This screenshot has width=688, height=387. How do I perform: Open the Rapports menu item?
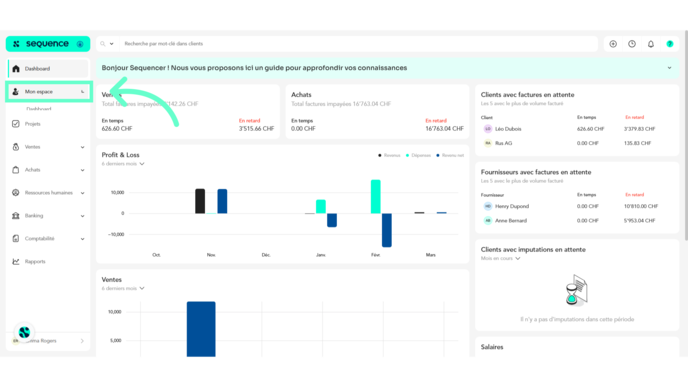click(48, 262)
